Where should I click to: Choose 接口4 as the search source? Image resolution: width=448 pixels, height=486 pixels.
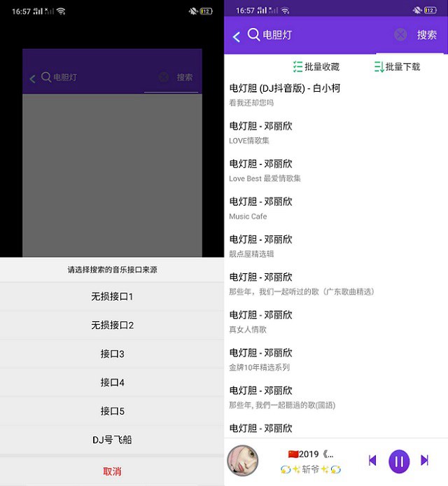pos(112,382)
